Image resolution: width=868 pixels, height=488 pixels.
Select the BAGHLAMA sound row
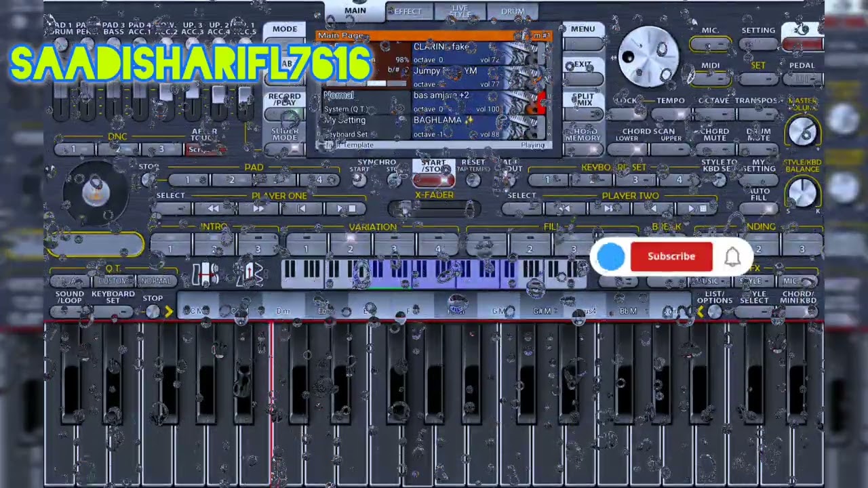[x=478, y=126]
